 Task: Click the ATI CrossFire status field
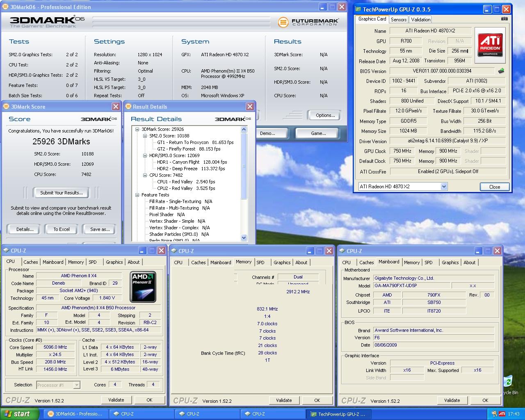(447, 171)
